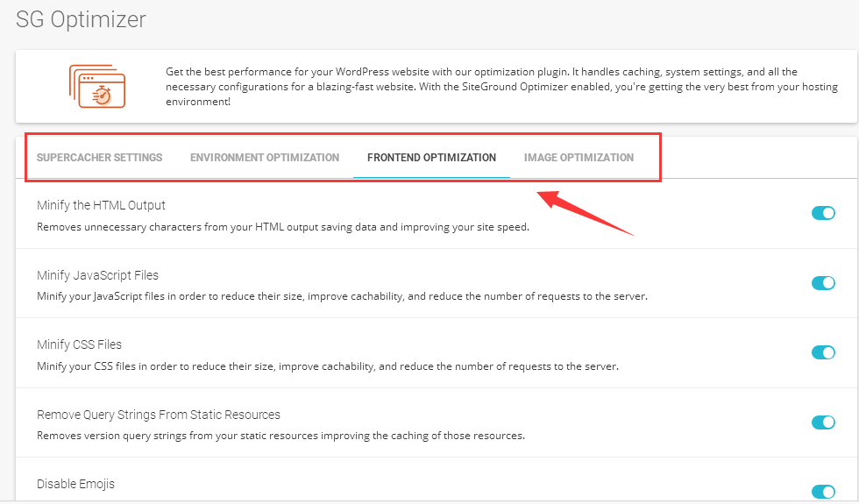Image resolution: width=859 pixels, height=504 pixels.
Task: Click the query strings removal description text
Action: click(x=280, y=436)
